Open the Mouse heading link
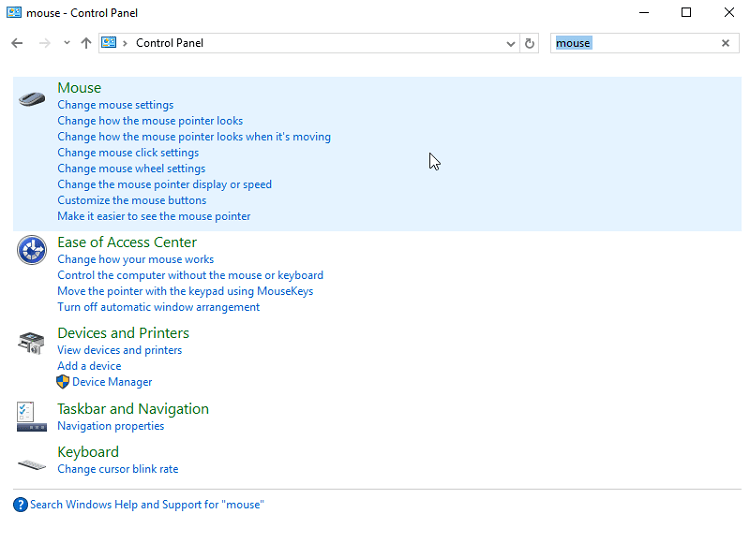 click(79, 88)
